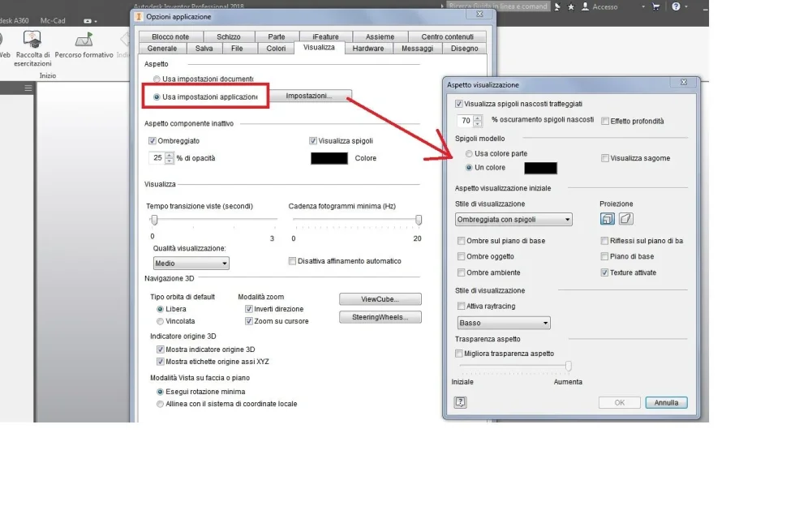The image size is (812, 519).
Task: Click the Percorso formativo icon
Action: tap(84, 40)
